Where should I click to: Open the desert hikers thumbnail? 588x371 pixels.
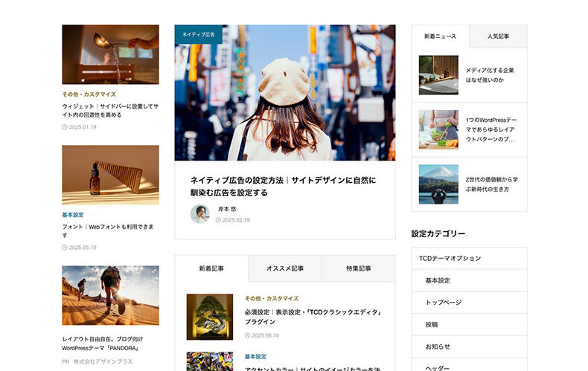111,295
